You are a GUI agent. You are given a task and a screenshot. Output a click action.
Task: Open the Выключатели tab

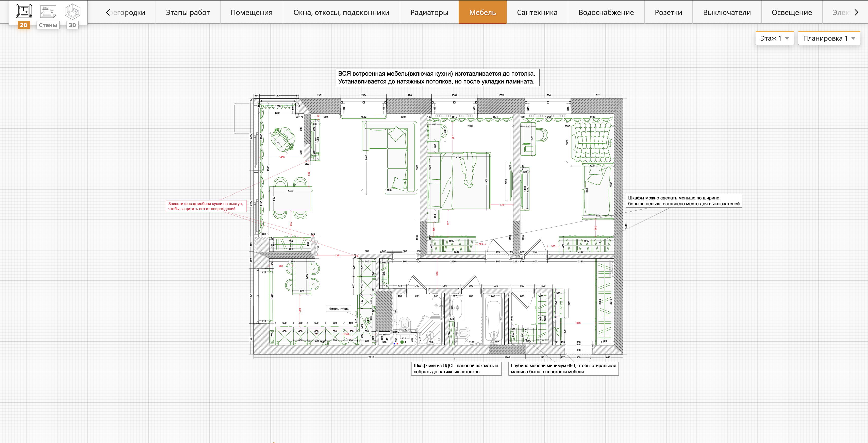coord(727,12)
